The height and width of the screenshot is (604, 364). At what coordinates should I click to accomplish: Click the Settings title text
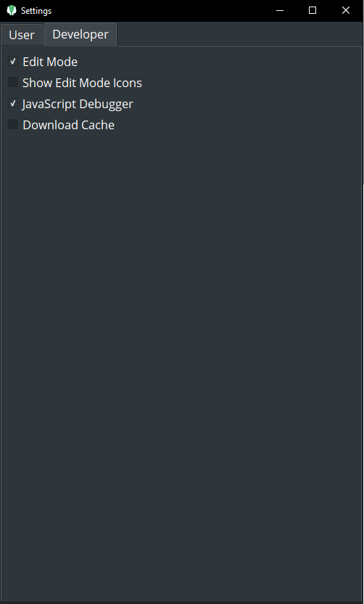36,11
